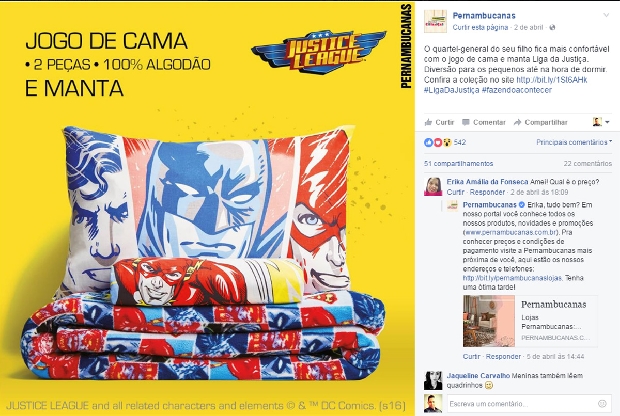Show all 22 comentários
620x416 pixels.
(x=588, y=163)
